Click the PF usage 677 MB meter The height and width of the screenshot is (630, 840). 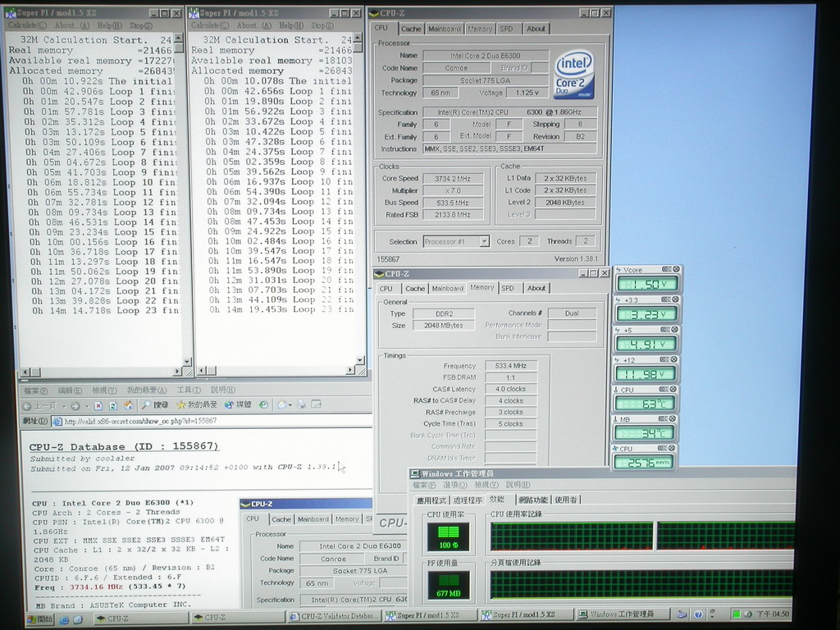click(449, 585)
